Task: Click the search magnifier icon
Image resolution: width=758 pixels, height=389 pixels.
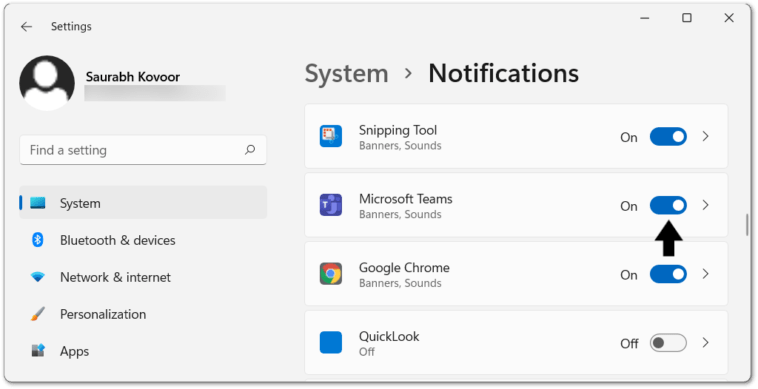Action: (250, 150)
